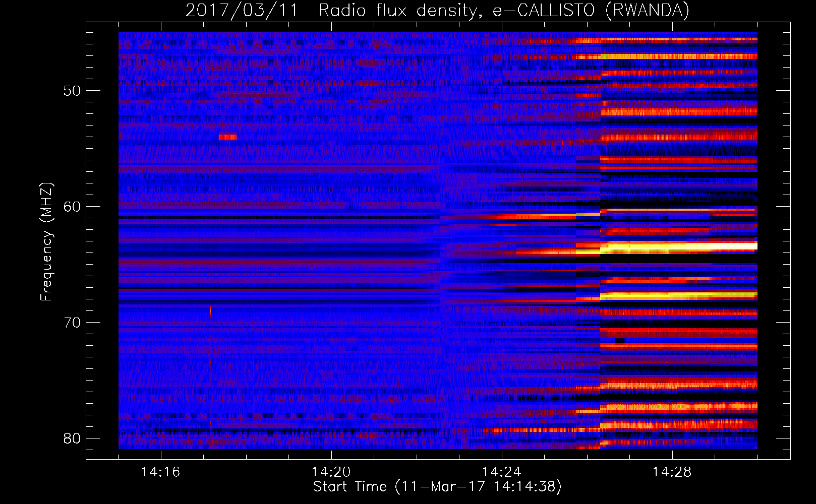The width and height of the screenshot is (816, 504).
Task: Click the small red burst near 54 MHz
Action: coord(228,137)
